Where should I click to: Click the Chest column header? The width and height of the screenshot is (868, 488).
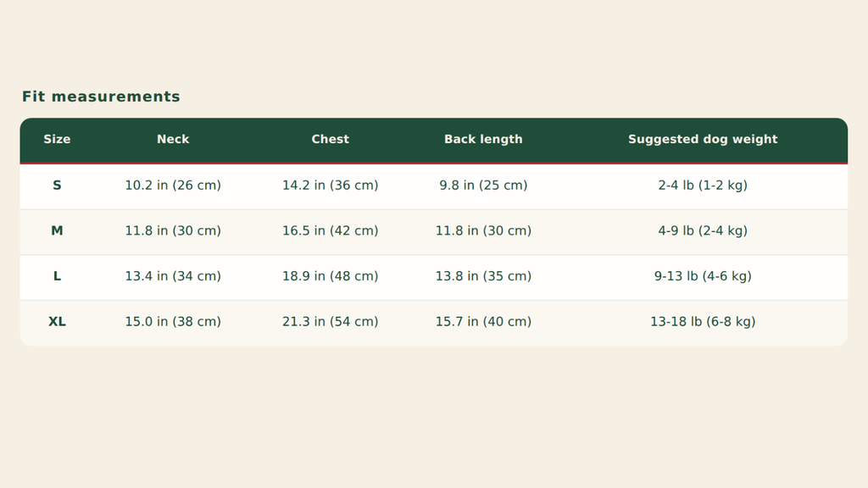(330, 140)
